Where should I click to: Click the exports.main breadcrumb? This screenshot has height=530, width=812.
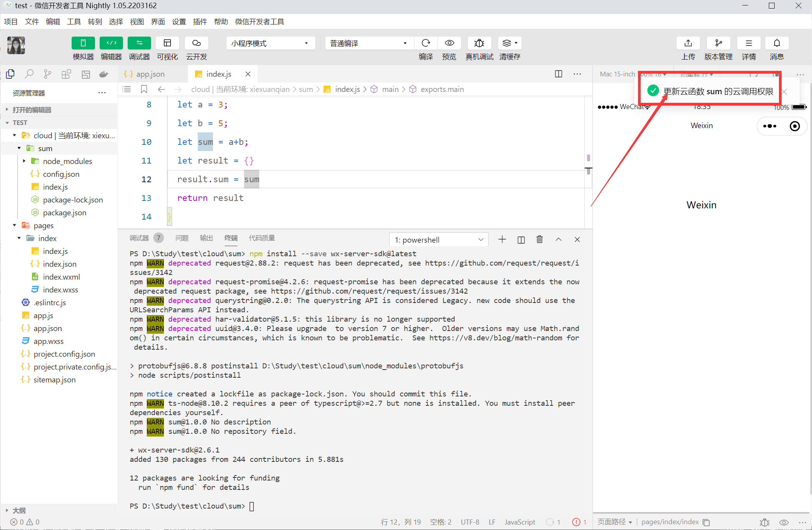[x=442, y=89]
